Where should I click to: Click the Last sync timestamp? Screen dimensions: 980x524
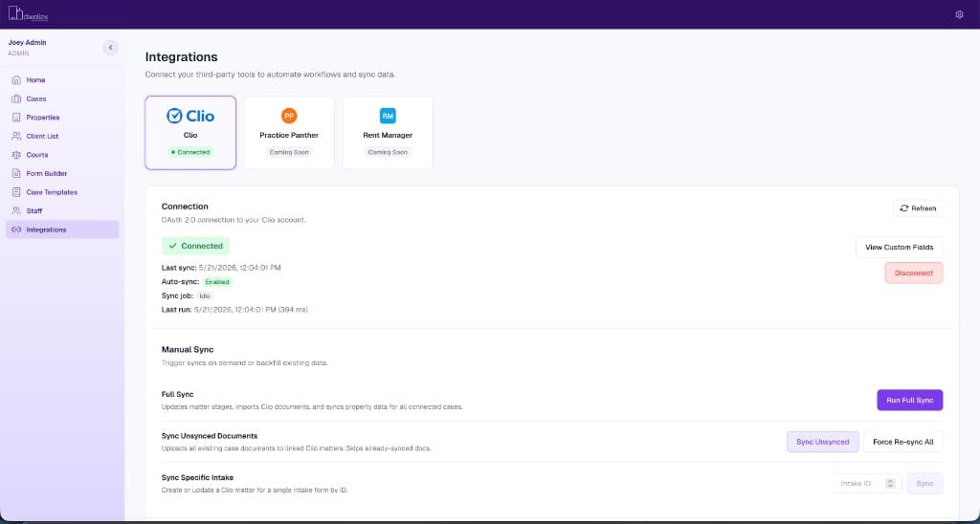click(x=240, y=268)
